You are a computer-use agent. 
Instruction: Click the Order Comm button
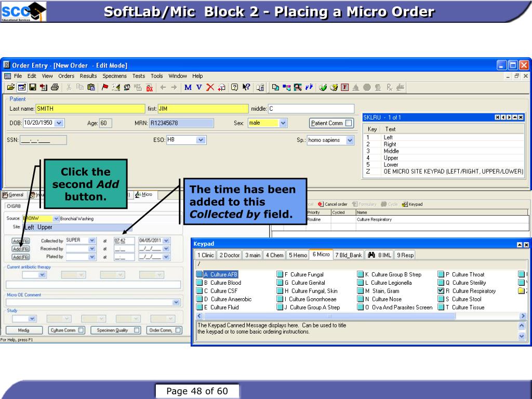[x=165, y=330]
